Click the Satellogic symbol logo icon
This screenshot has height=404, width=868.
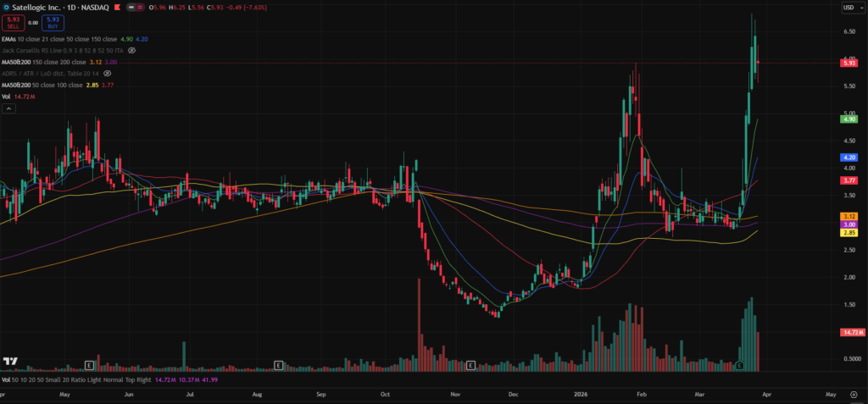coord(7,8)
